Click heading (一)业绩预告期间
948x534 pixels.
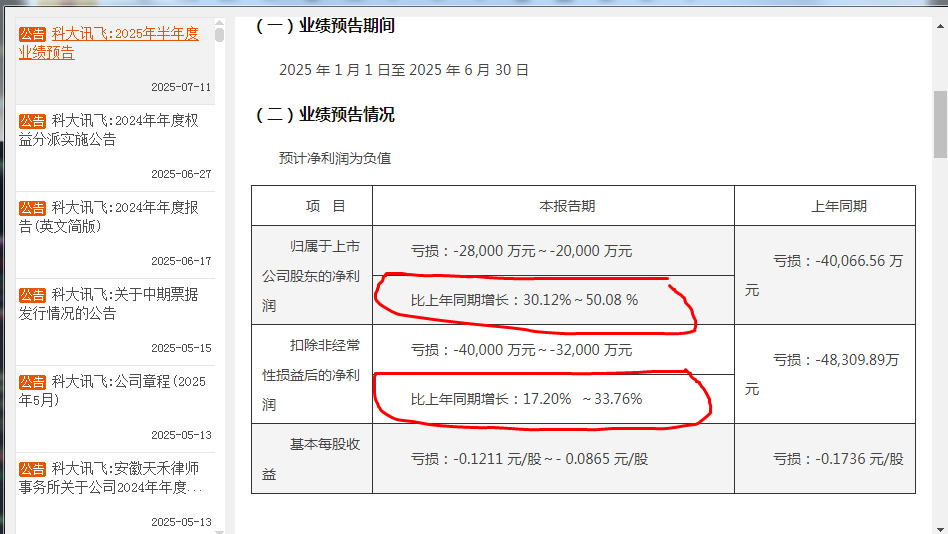325,26
